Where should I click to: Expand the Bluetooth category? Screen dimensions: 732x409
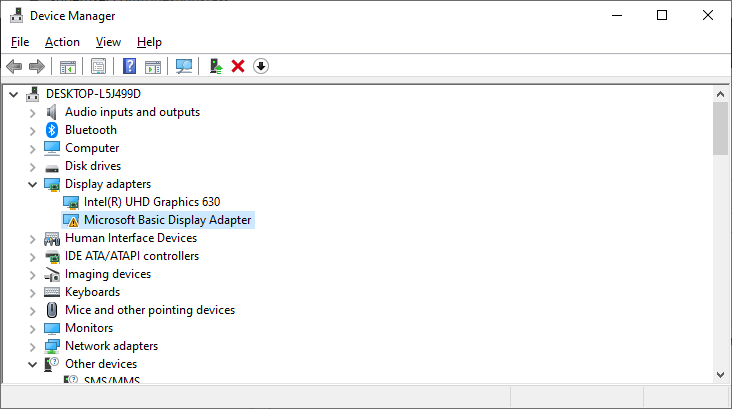pos(33,130)
